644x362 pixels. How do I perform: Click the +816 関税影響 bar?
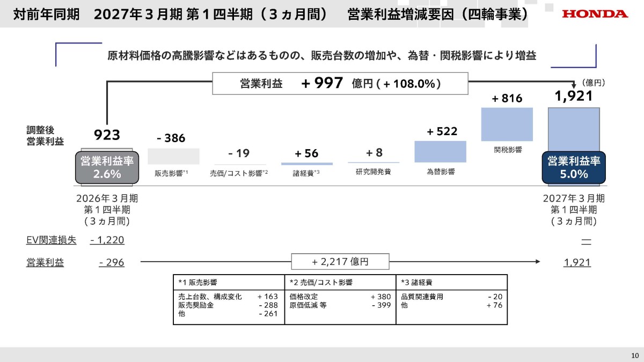(x=507, y=124)
